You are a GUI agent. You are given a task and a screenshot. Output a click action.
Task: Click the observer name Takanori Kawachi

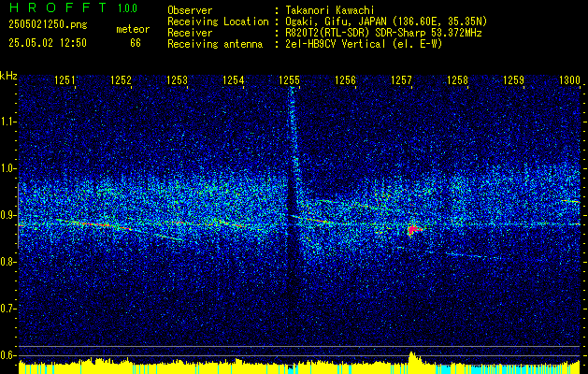pos(330,10)
